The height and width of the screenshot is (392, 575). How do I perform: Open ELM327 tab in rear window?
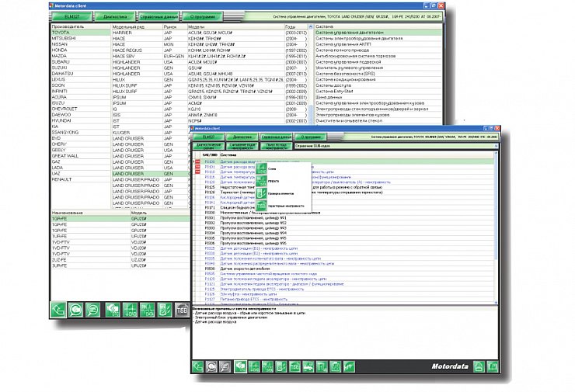pyautogui.click(x=71, y=17)
